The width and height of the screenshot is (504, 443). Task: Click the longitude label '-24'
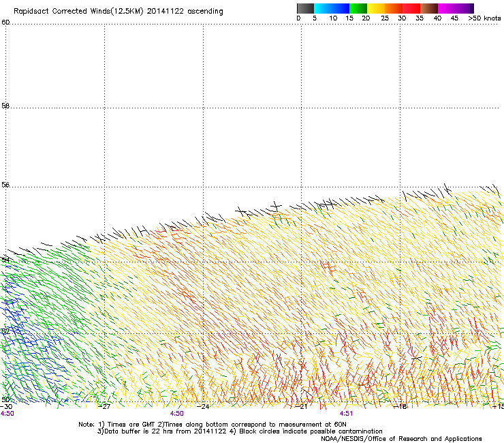[203, 407]
